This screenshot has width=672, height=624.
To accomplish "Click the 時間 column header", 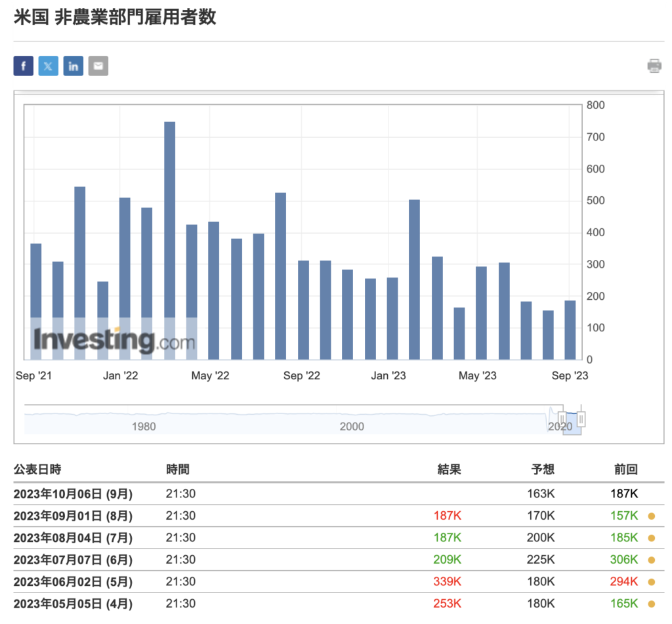I will pyautogui.click(x=177, y=469).
